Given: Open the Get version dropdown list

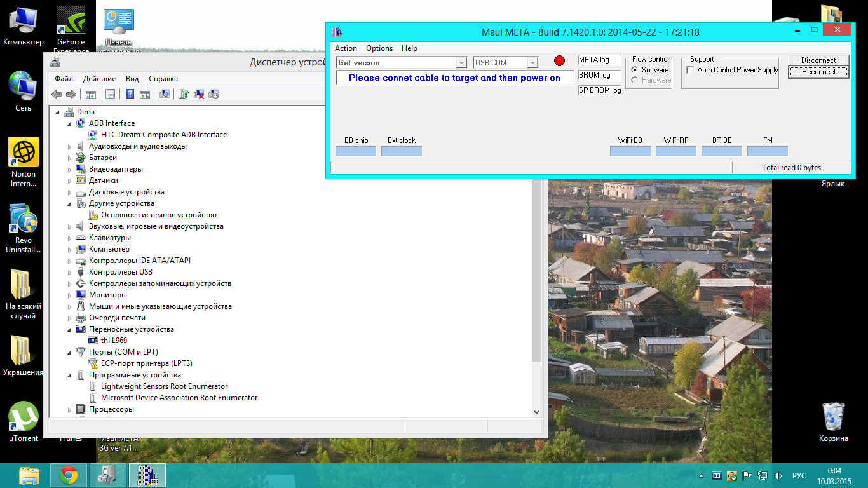Looking at the screenshot, I should 461,63.
